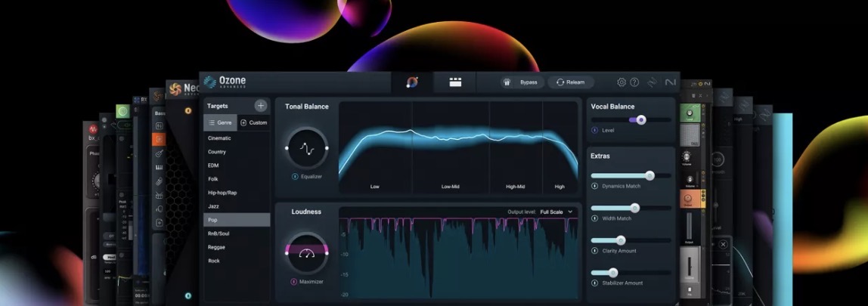Click the Native Instruments NI logo
Screen dimensions: 868x306
pyautogui.click(x=671, y=82)
